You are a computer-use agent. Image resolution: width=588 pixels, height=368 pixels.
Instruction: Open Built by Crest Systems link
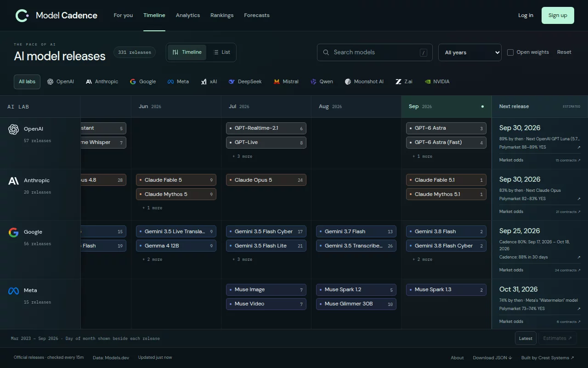[x=548, y=357]
